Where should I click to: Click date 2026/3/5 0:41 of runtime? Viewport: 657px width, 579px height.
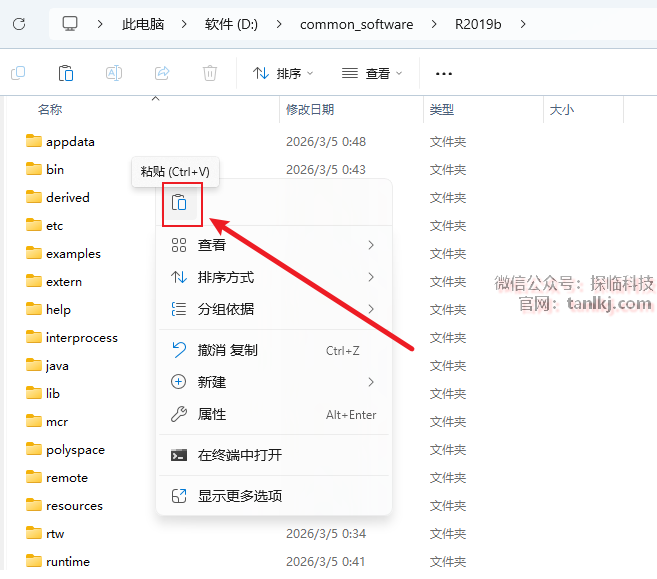[x=326, y=562]
